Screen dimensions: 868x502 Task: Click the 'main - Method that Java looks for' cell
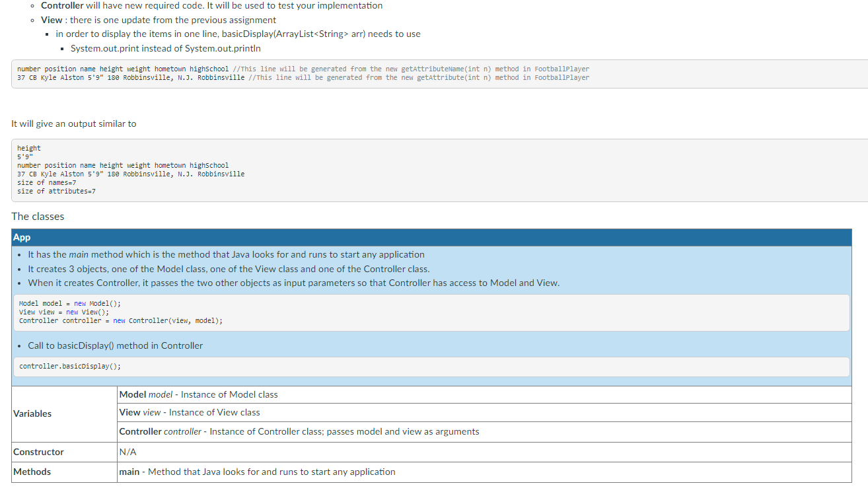coord(484,472)
